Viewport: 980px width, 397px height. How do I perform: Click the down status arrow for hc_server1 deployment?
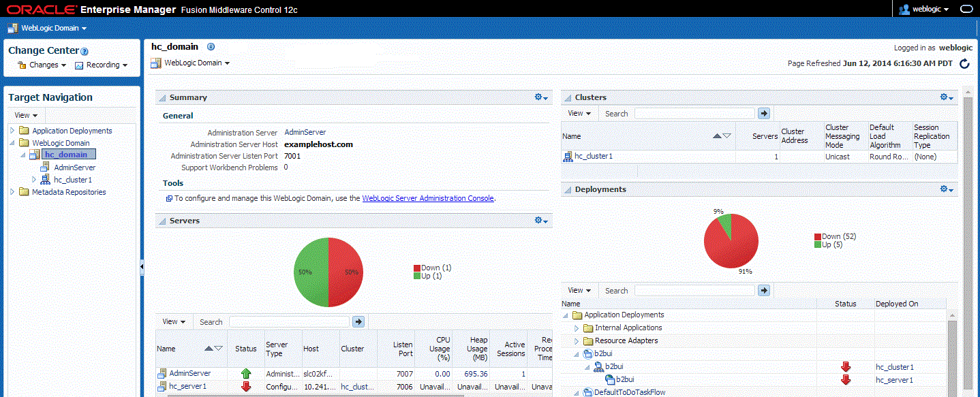coord(846,380)
